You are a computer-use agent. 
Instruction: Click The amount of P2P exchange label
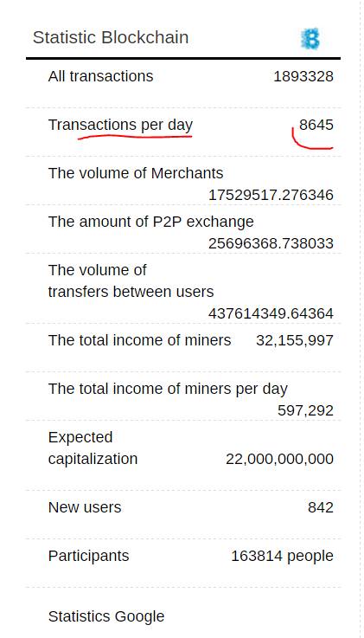click(x=150, y=222)
